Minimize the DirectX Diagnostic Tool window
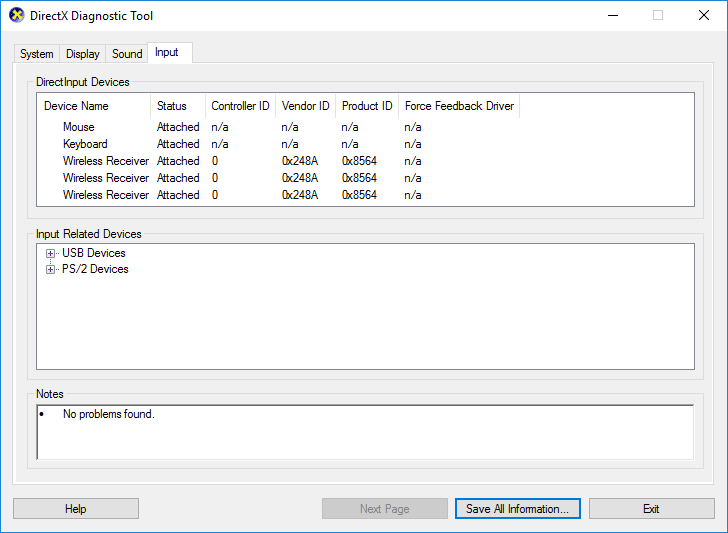This screenshot has height=533, width=728. 613,15
